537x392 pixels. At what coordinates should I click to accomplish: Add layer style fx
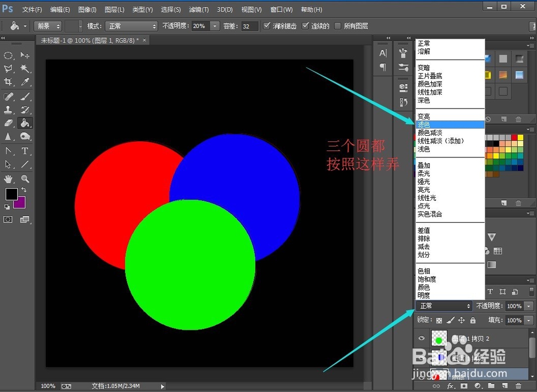pyautogui.click(x=451, y=386)
